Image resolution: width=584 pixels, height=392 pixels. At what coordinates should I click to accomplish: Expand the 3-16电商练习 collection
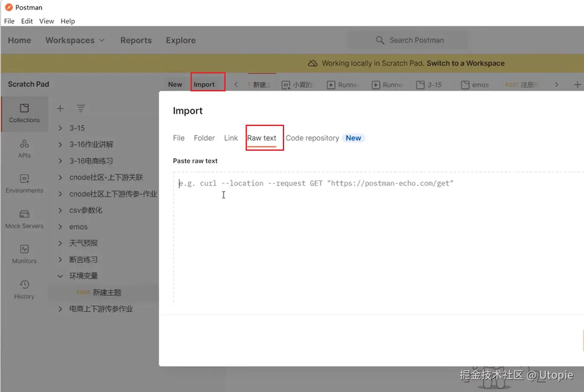pos(60,161)
